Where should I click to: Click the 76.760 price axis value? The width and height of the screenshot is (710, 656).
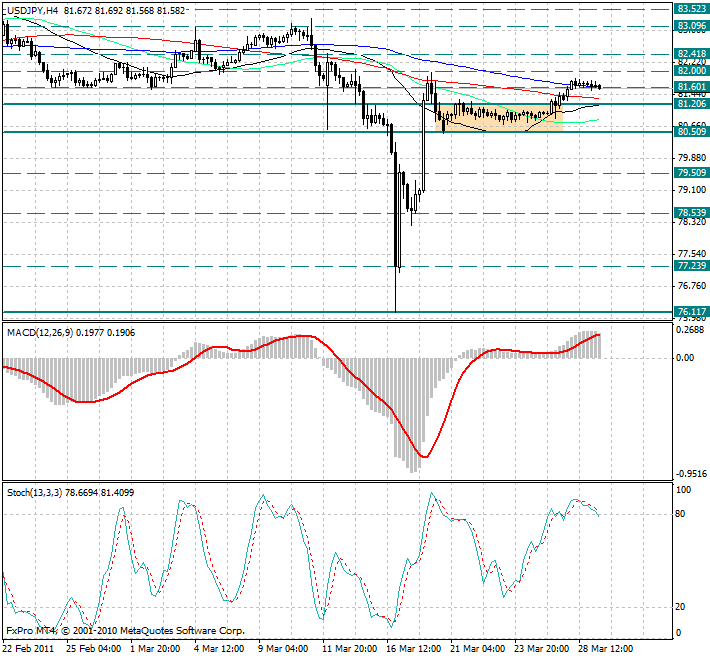692,286
